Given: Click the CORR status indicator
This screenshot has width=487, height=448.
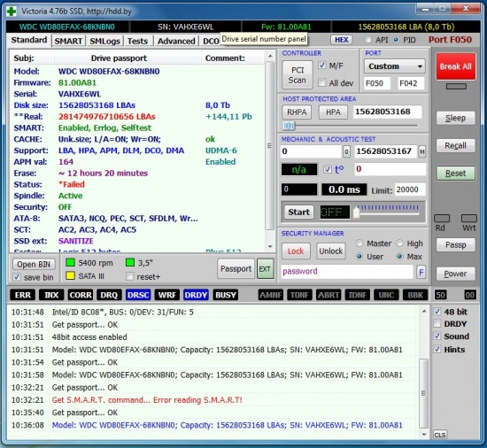Looking at the screenshot, I should (80, 295).
